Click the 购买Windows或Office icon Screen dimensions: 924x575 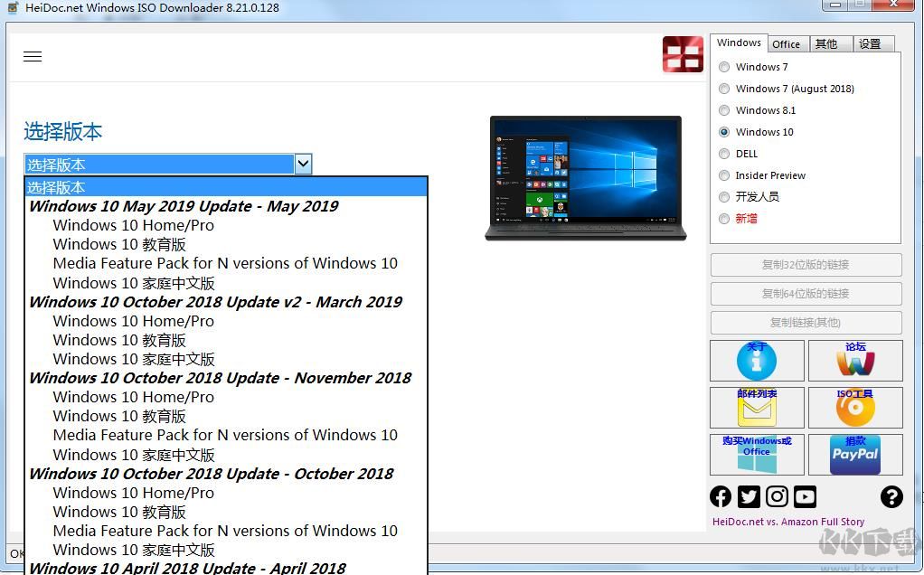pos(757,455)
